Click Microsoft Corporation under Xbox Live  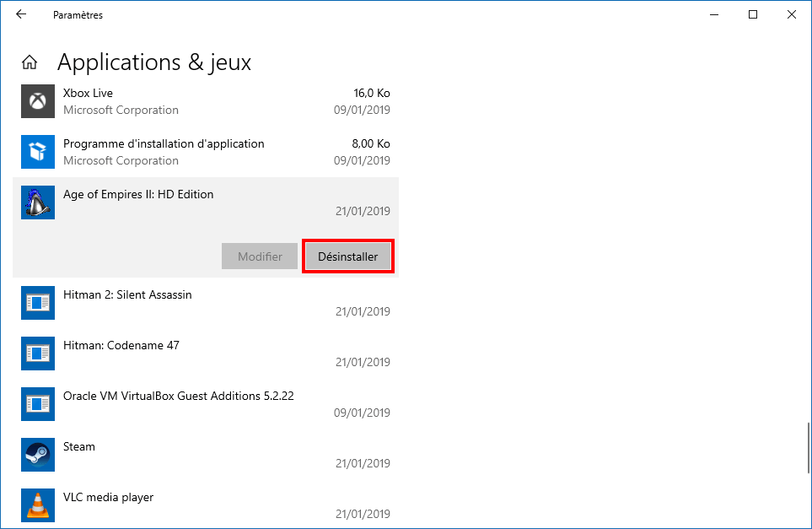[121, 110]
